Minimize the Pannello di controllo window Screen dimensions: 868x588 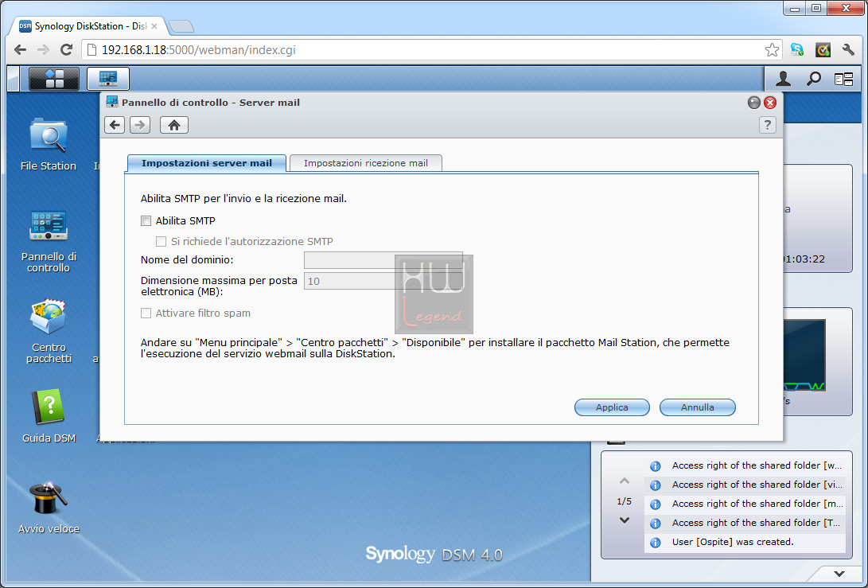tap(754, 103)
